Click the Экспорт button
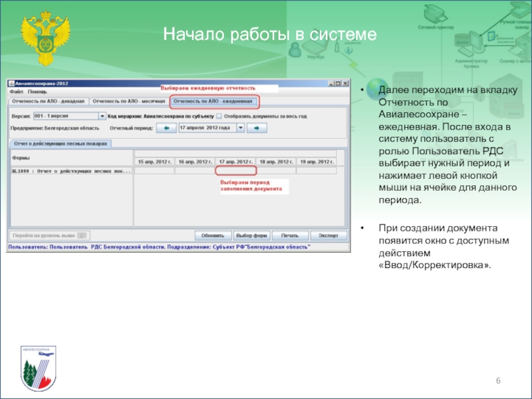Screen dimensions: 532x399 (x=328, y=235)
